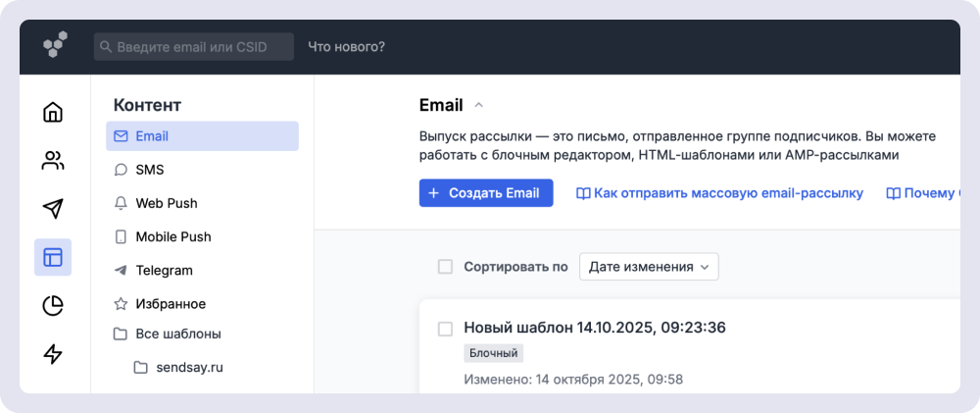The width and height of the screenshot is (980, 413).
Task: Click the Создать Email button
Action: [x=486, y=193]
